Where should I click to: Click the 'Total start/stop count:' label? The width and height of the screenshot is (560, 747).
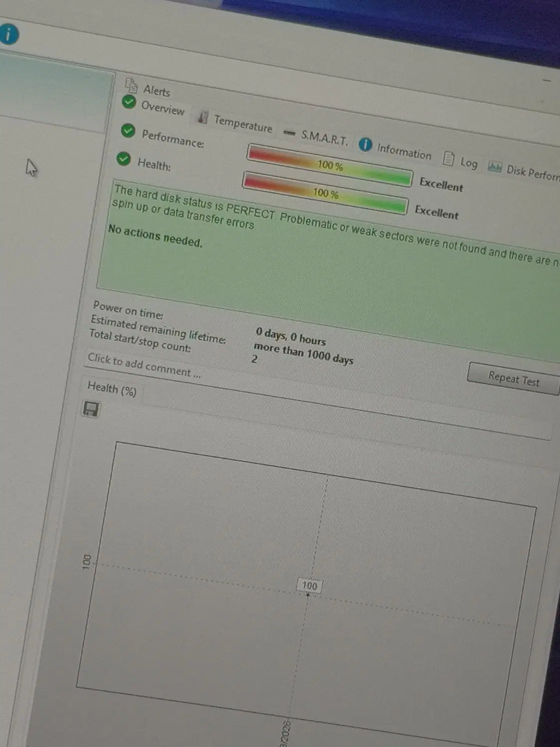[x=140, y=341]
